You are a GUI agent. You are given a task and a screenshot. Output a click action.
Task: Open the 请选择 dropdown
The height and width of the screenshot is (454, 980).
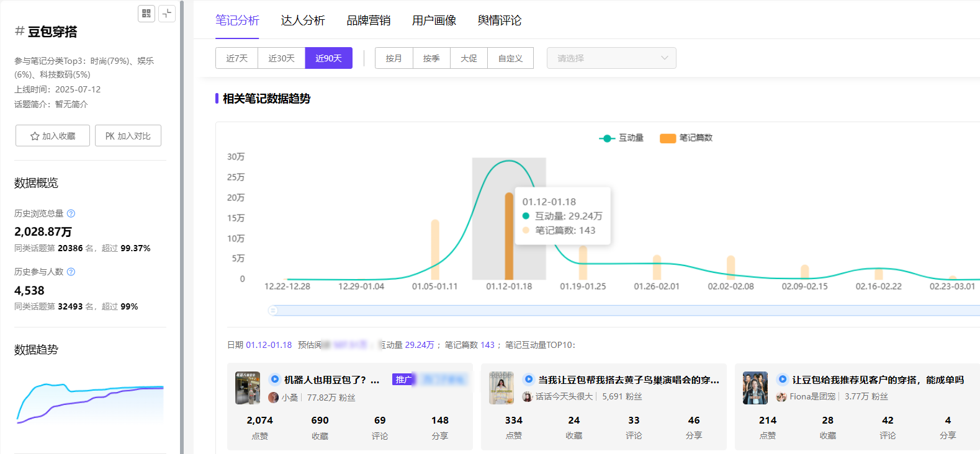click(x=611, y=58)
